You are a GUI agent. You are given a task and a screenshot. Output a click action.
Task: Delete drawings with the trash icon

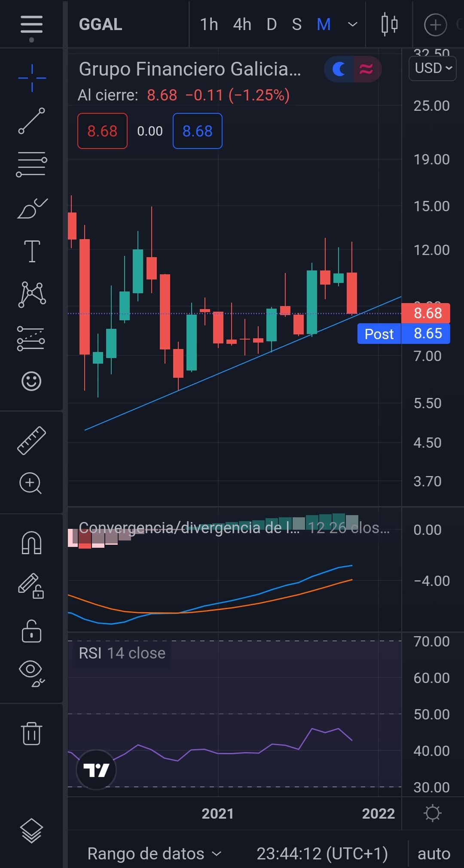[31, 733]
